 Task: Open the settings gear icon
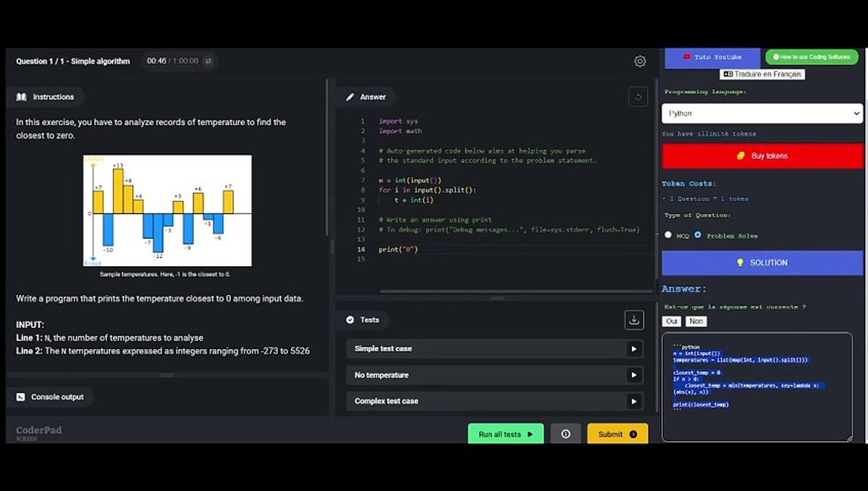[x=639, y=61]
